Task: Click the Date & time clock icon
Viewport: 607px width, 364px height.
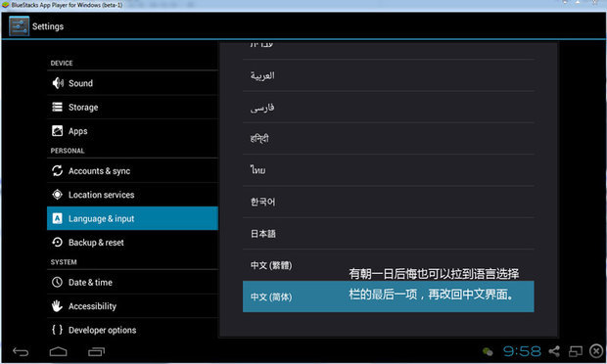Action: click(x=58, y=282)
